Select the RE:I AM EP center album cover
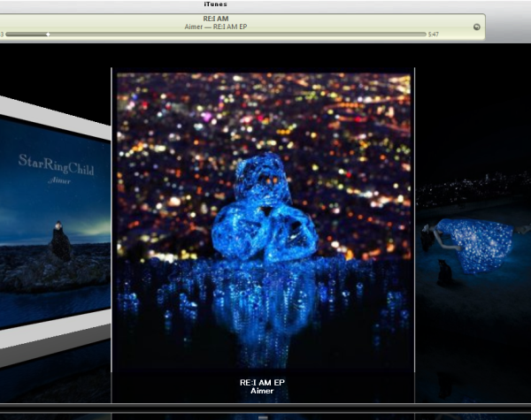Screen dimensions: 531x420 click(x=264, y=220)
